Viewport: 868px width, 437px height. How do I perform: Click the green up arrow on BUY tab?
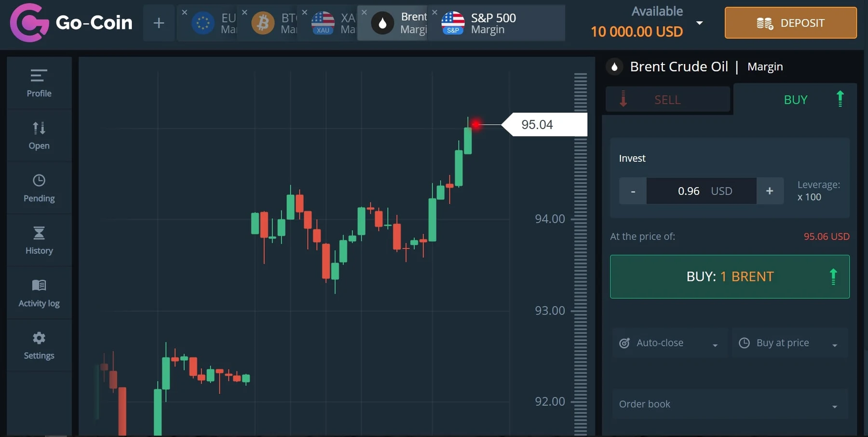coord(840,99)
